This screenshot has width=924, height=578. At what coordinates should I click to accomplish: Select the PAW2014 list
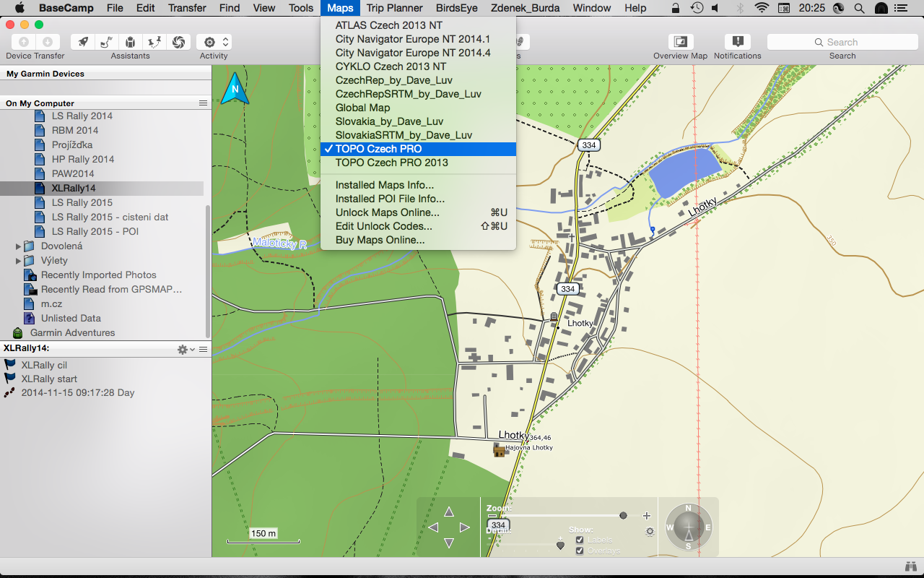point(73,173)
